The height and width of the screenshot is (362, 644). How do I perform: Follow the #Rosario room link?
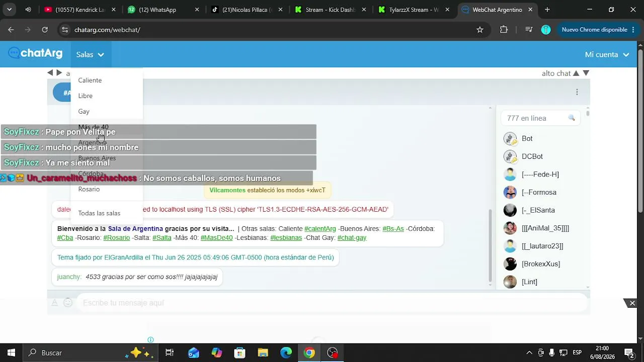[117, 238]
